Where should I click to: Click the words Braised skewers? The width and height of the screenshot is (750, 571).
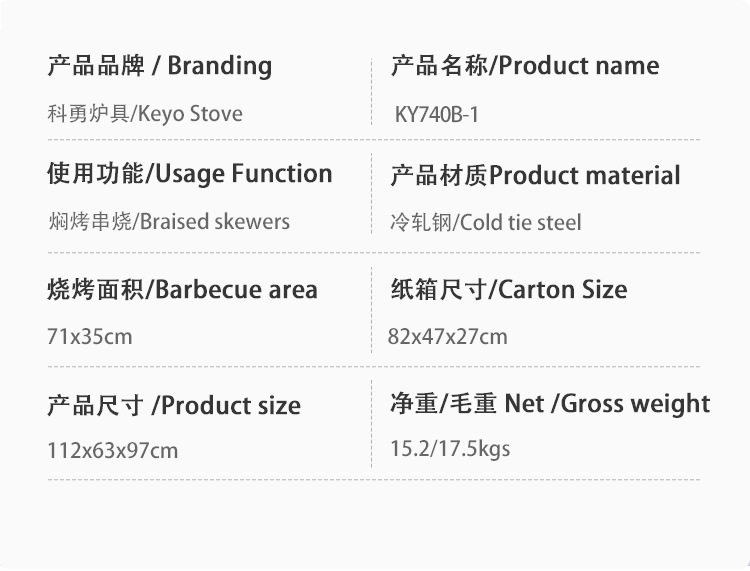pyautogui.click(x=215, y=222)
